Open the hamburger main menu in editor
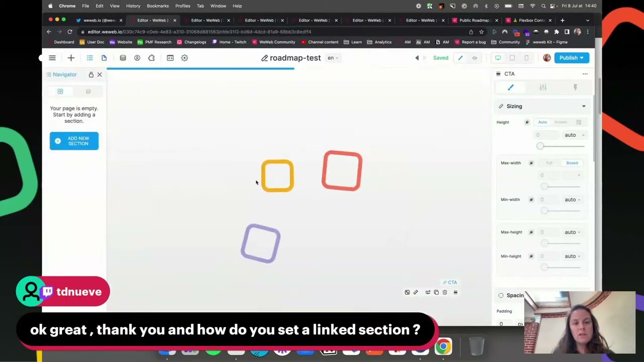 click(x=52, y=58)
